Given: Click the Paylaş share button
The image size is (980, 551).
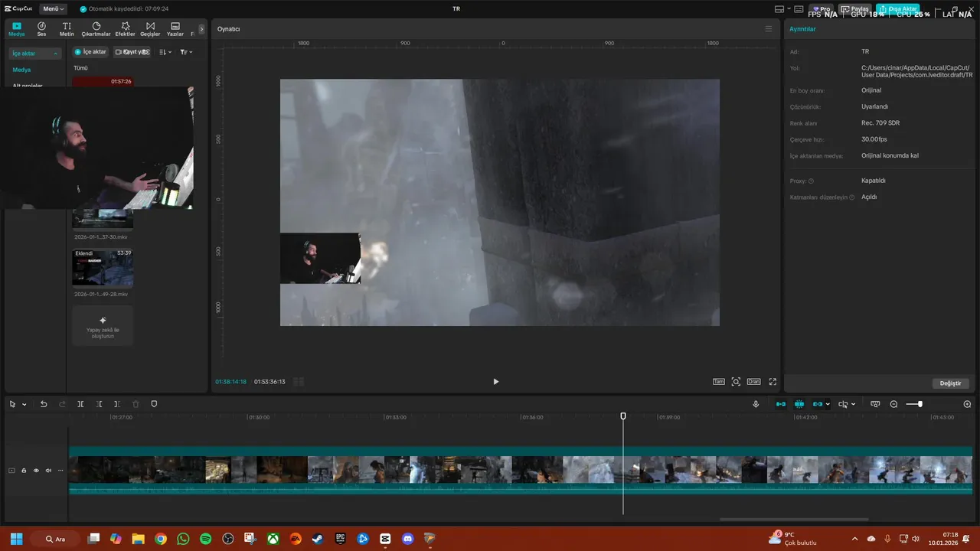Looking at the screenshot, I should pos(855,8).
